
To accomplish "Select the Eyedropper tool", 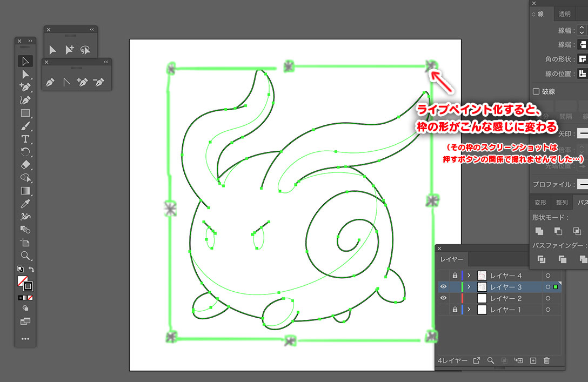I will [25, 204].
